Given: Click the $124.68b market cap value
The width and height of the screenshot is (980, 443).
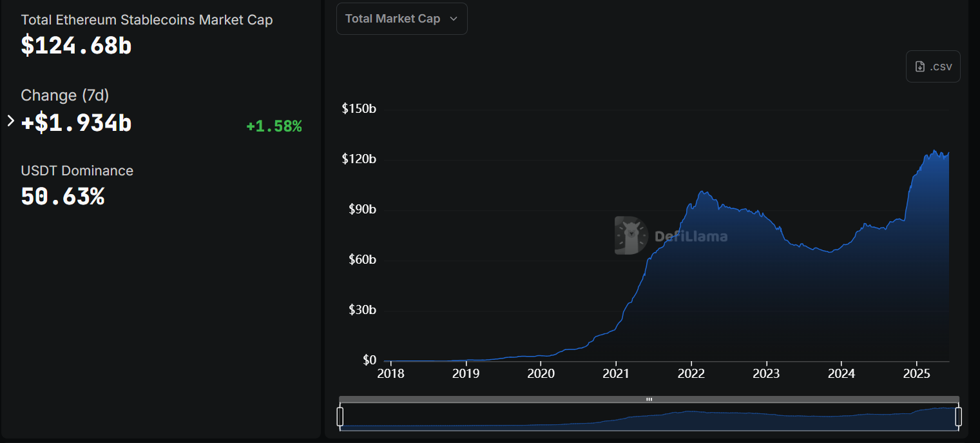Looking at the screenshot, I should click(76, 45).
